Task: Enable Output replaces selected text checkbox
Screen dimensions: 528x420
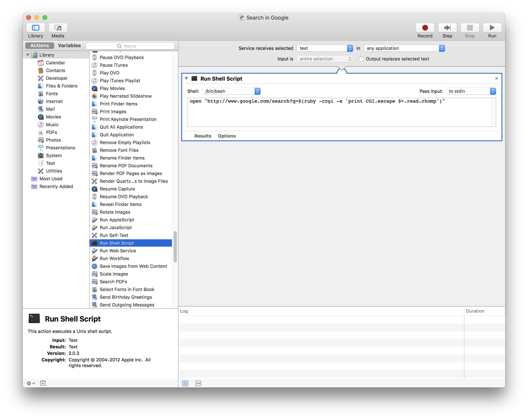Action: point(361,59)
